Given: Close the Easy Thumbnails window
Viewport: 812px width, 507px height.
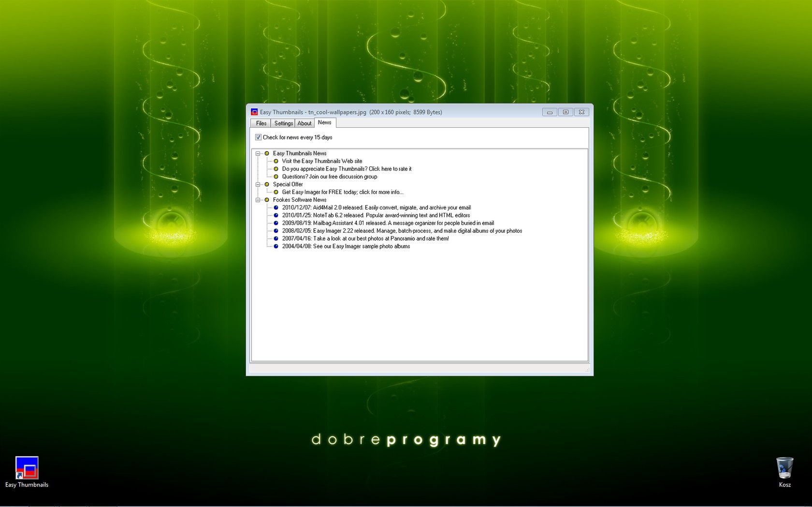Looking at the screenshot, I should [x=582, y=112].
